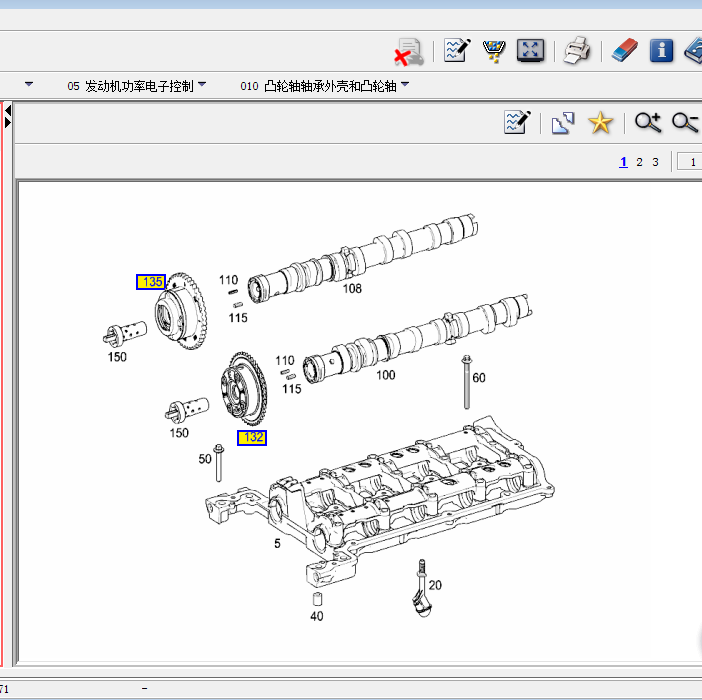Click lower 110 callout near camshaft 100
702x700 pixels.
(285, 360)
